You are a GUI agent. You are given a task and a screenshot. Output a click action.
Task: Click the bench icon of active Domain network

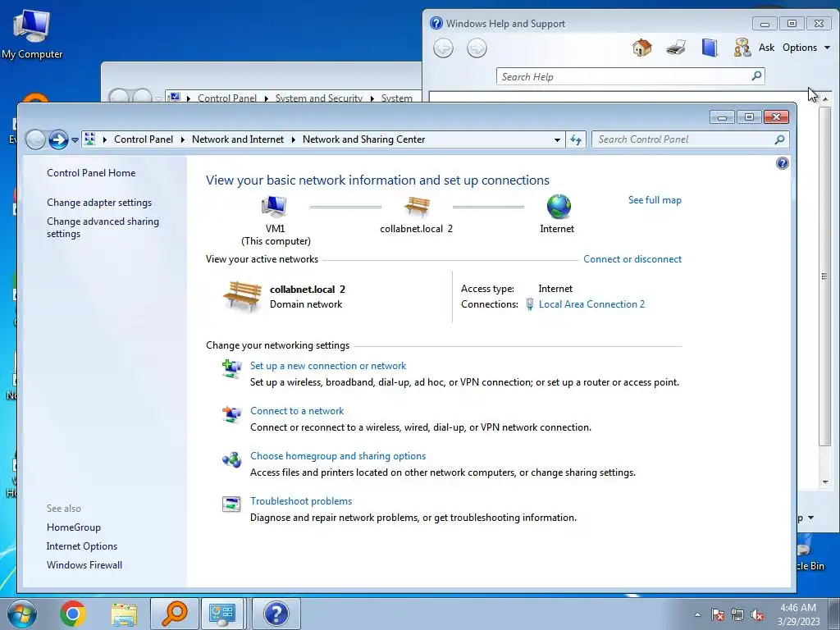pos(242,296)
